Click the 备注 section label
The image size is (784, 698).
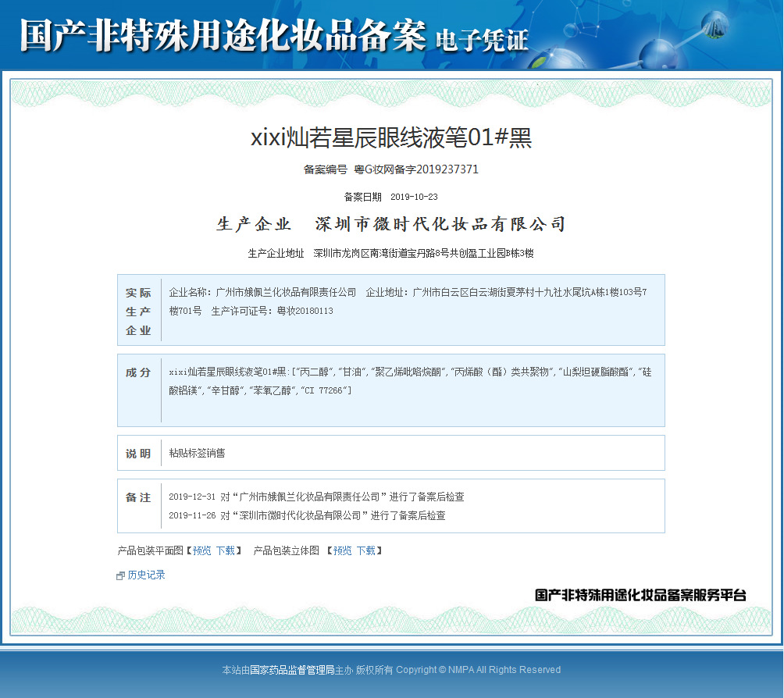tap(138, 497)
